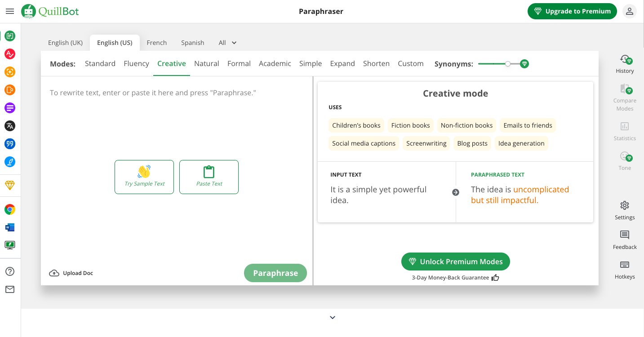This screenshot has height=337, width=644.
Task: Click the "Paraphraser" page title
Action: (321, 11)
